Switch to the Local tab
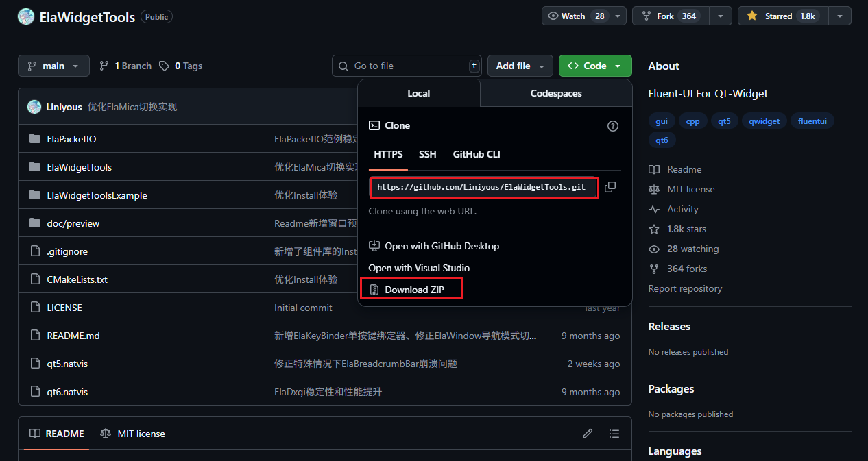This screenshot has height=461, width=868. pyautogui.click(x=419, y=93)
